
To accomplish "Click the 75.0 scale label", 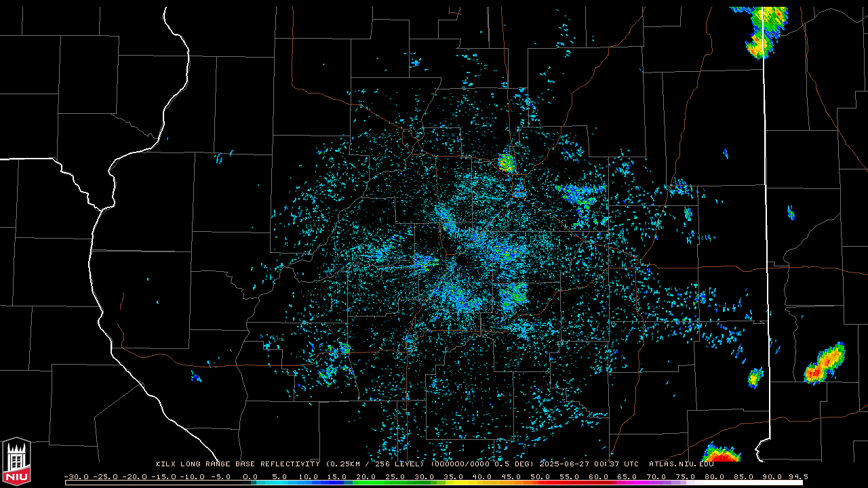I will [686, 477].
